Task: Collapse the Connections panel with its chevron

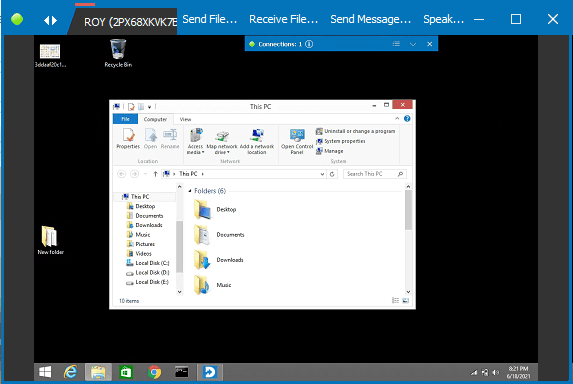Action: pyautogui.click(x=413, y=44)
